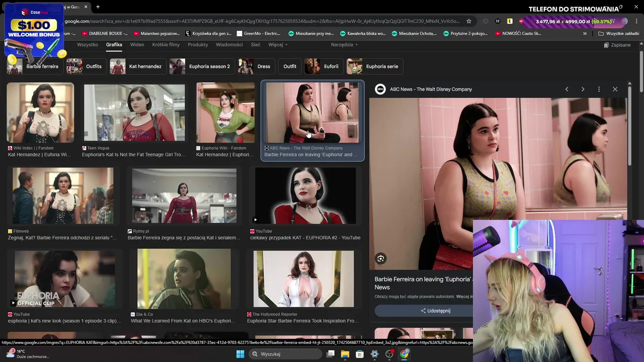644x362 pixels.
Task: Open 'Zegnaj, Kat? Barbie Ferreira odchodzi' link
Action: click(x=62, y=238)
